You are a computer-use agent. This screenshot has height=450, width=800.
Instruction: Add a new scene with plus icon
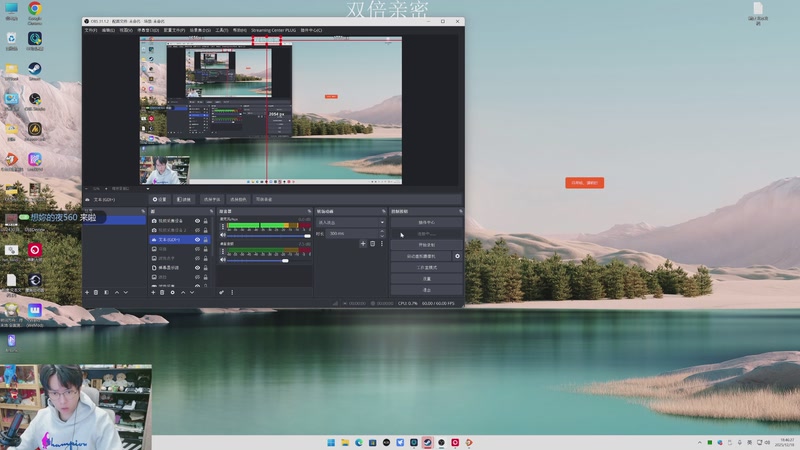click(x=87, y=292)
